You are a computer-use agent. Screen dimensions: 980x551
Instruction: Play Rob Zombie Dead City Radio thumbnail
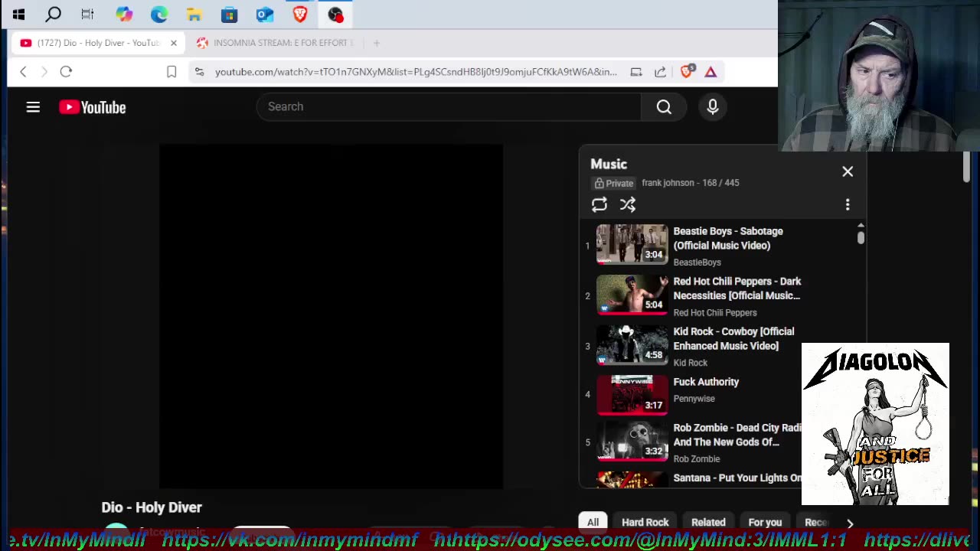(x=632, y=442)
